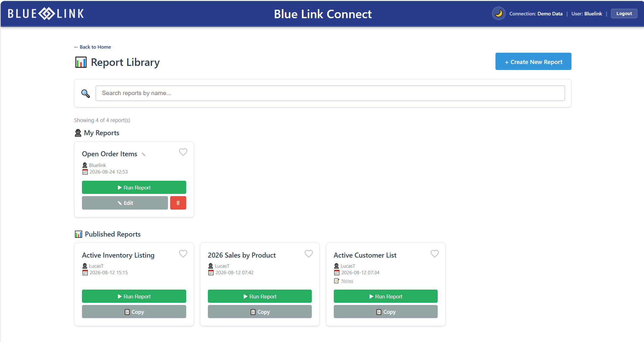Viewport: 644px width, 342px height.
Task: Run the Active Customer List report
Action: [x=386, y=296]
